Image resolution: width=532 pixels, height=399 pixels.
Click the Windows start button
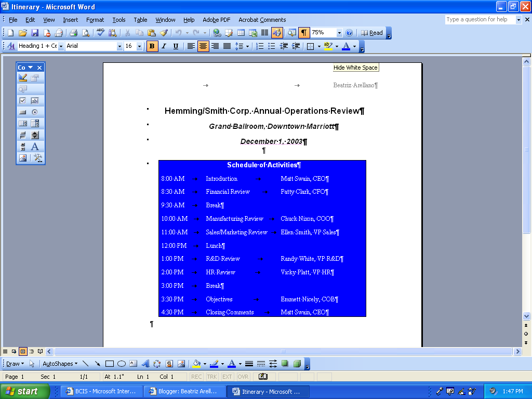coord(25,391)
